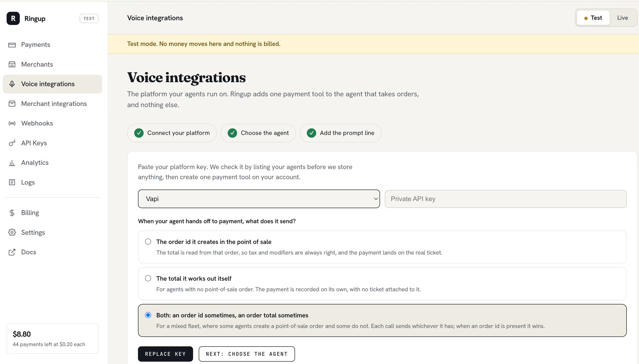
Task: Click the Webhooks broadcast icon
Action: click(x=12, y=123)
